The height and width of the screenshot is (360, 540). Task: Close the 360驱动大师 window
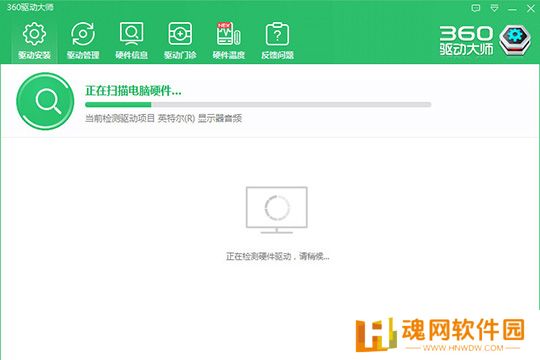click(531, 8)
